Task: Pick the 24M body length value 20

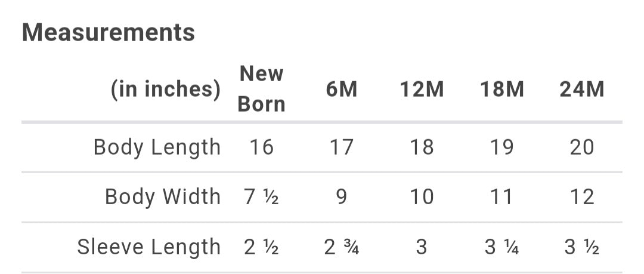Action: coord(581,147)
